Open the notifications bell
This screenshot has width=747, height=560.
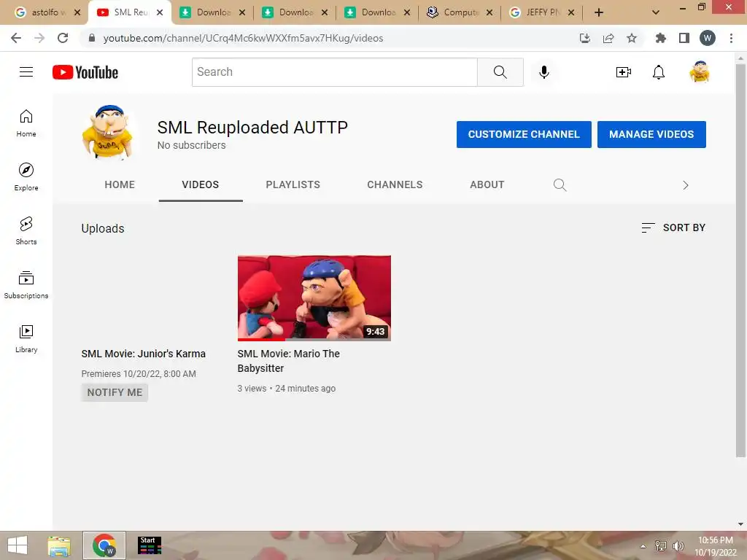[659, 72]
